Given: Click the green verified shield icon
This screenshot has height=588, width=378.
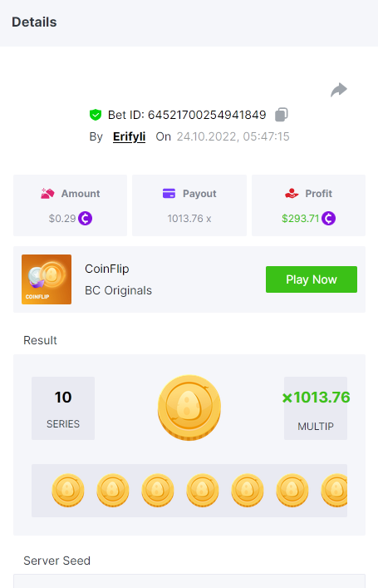Looking at the screenshot, I should (96, 115).
